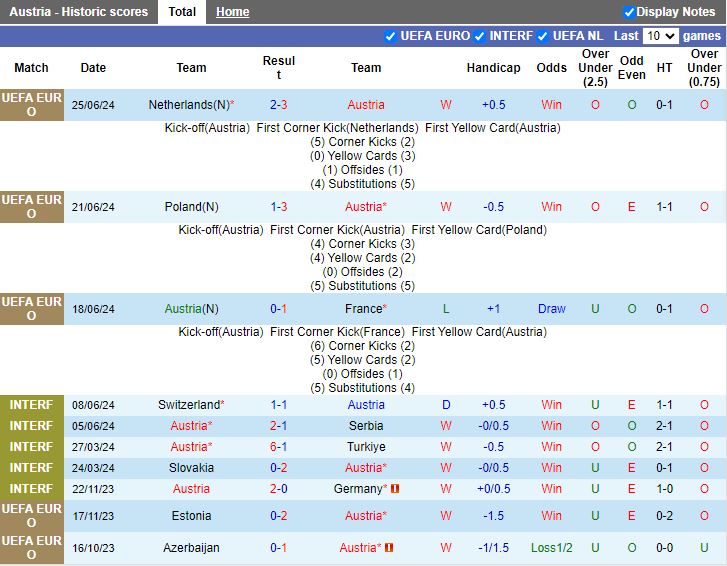Click the Azerbaijan team name
Screen dimensions: 727x566
(191, 547)
